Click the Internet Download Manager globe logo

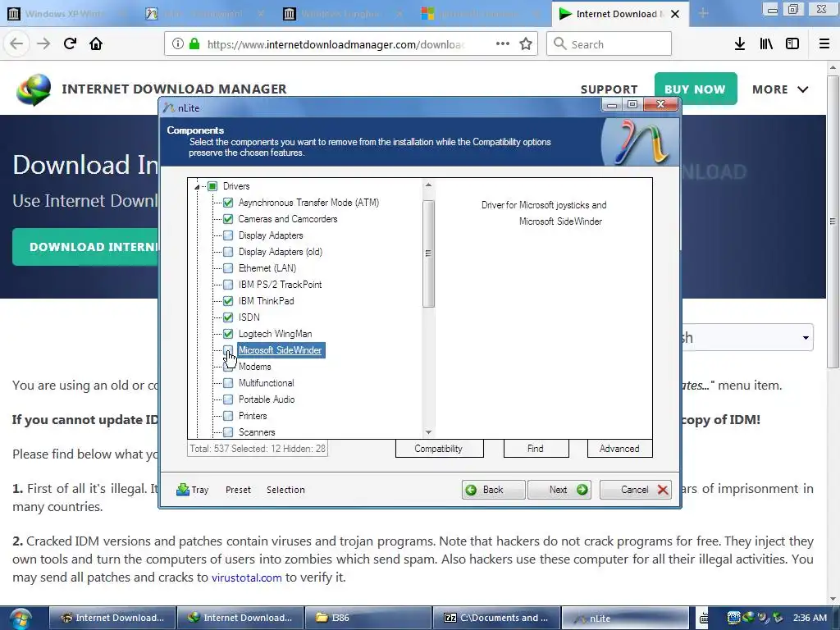click(x=34, y=89)
